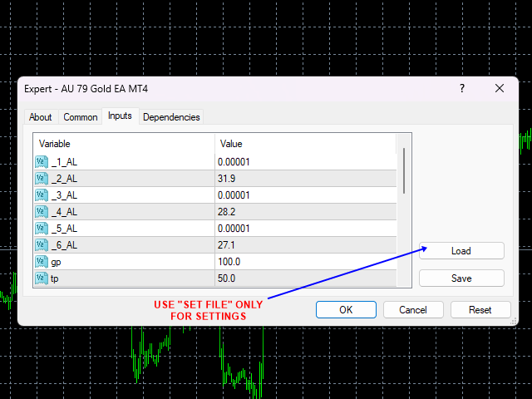The image size is (532, 399).
Task: Click the 27.1 value cell
Action: tap(306, 245)
